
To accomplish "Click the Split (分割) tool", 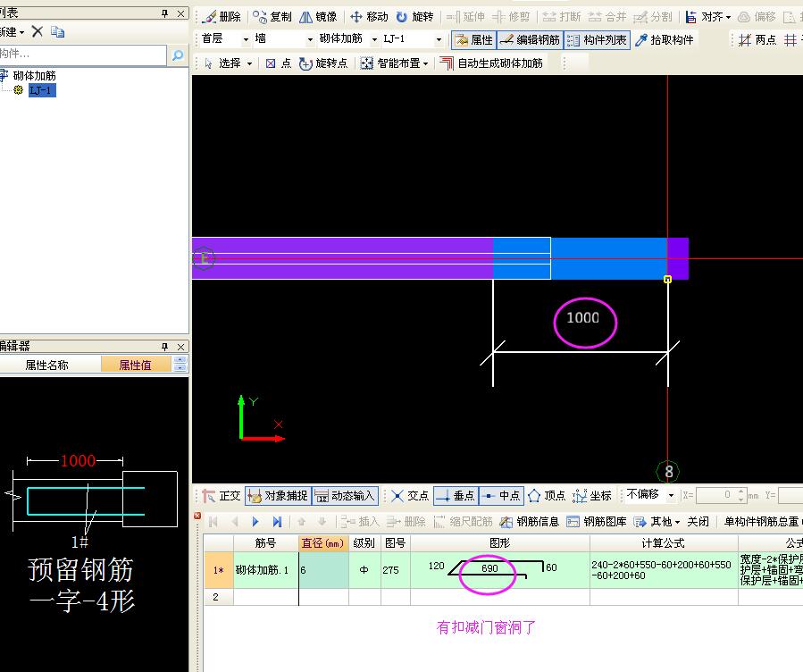I will 653,17.
